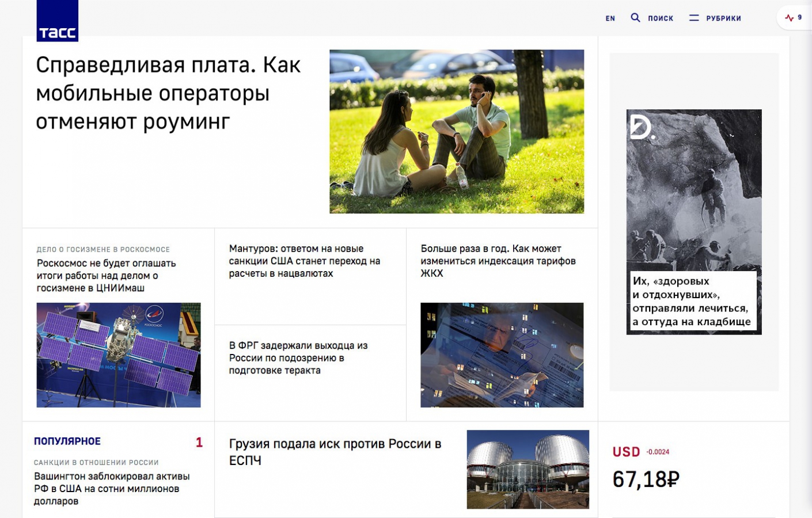
Task: Open Manturov article on US sanctions response
Action: click(x=304, y=261)
